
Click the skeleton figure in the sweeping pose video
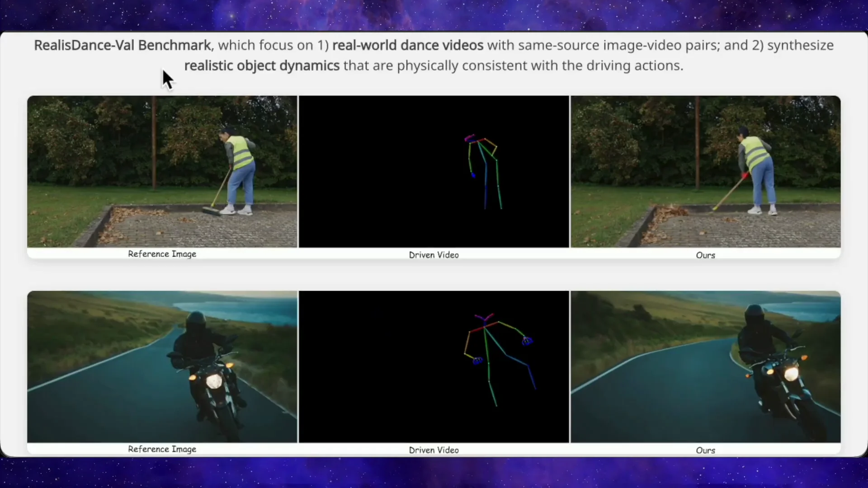(x=484, y=172)
